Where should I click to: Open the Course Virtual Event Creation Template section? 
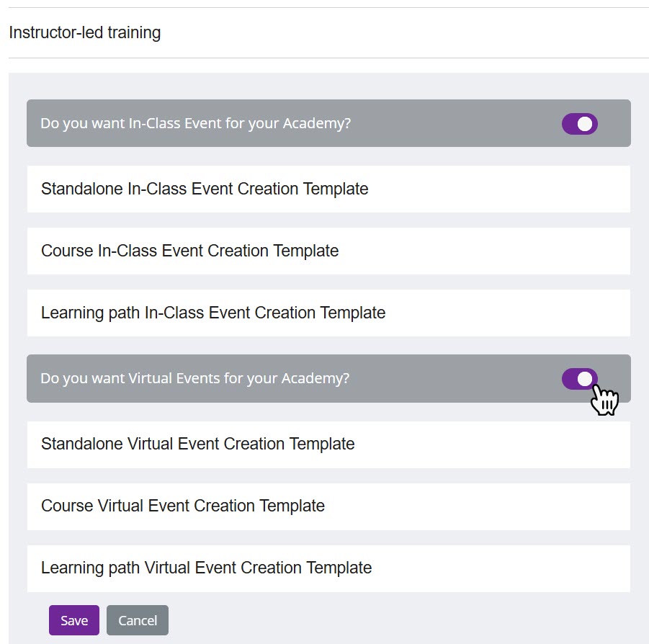pos(184,506)
